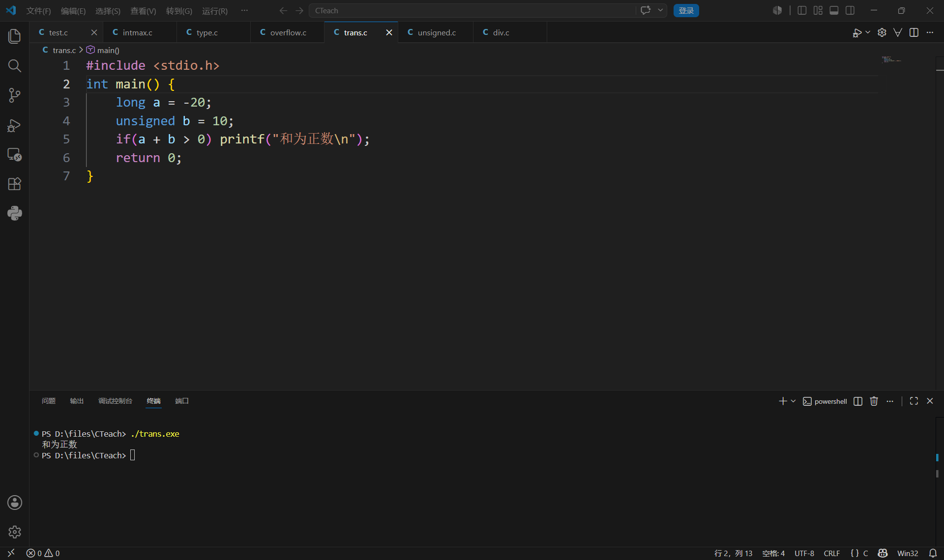
Task: Click the CTeach command center search box
Action: coord(472,10)
